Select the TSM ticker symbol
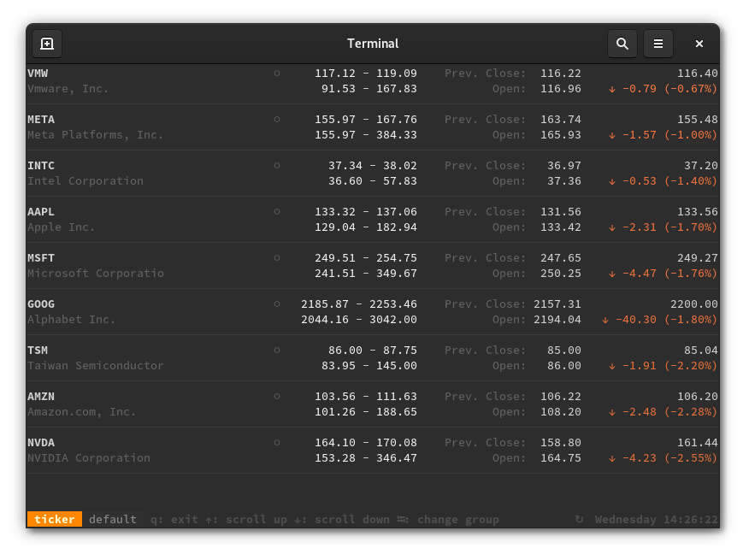 click(x=38, y=350)
